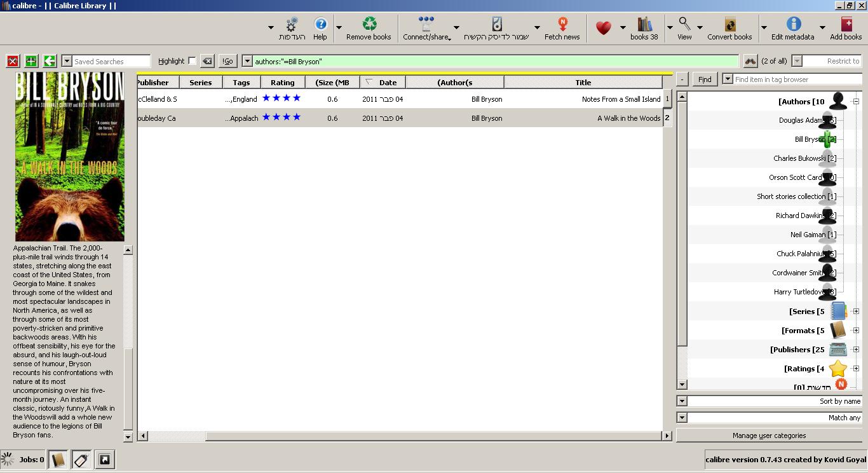868x473 pixels.
Task: Click the minus collapse-all button beside Find
Action: click(682, 79)
